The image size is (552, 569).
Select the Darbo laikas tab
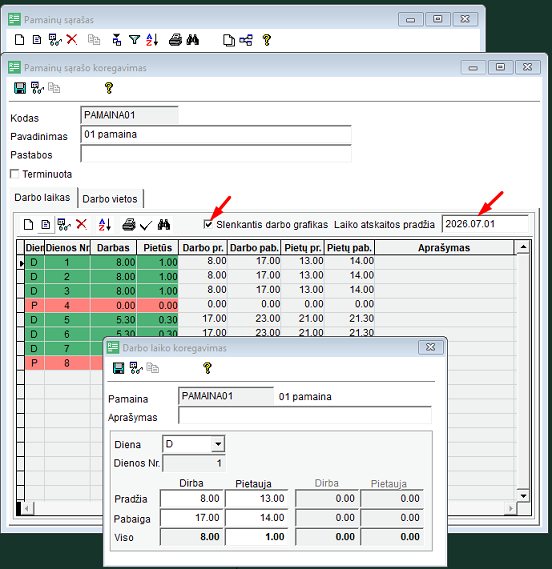[42, 197]
